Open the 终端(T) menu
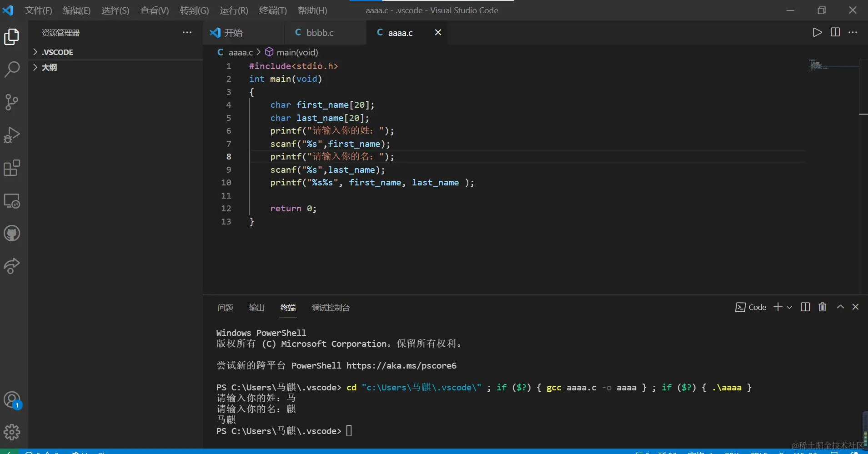Screen dimensions: 868x454 coord(273,10)
